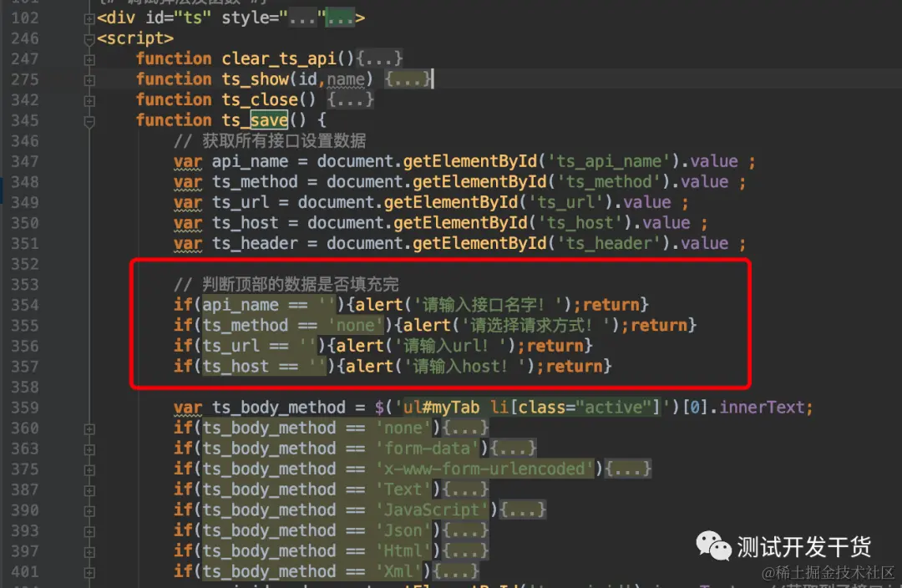Image resolution: width=902 pixels, height=588 pixels.
Task: Expand the 'x-www-form-urlencoded' block fold
Action: pyautogui.click(x=89, y=470)
